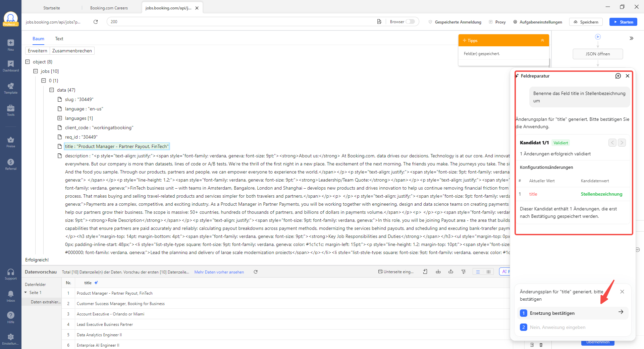The height and width of the screenshot is (349, 644).
Task: Close the Feldreparatur panel
Action: [x=628, y=76]
